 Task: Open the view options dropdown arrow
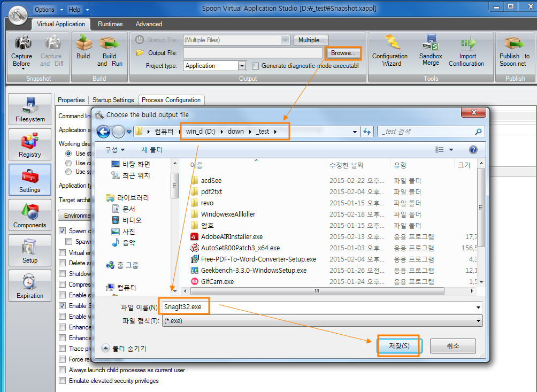point(451,150)
